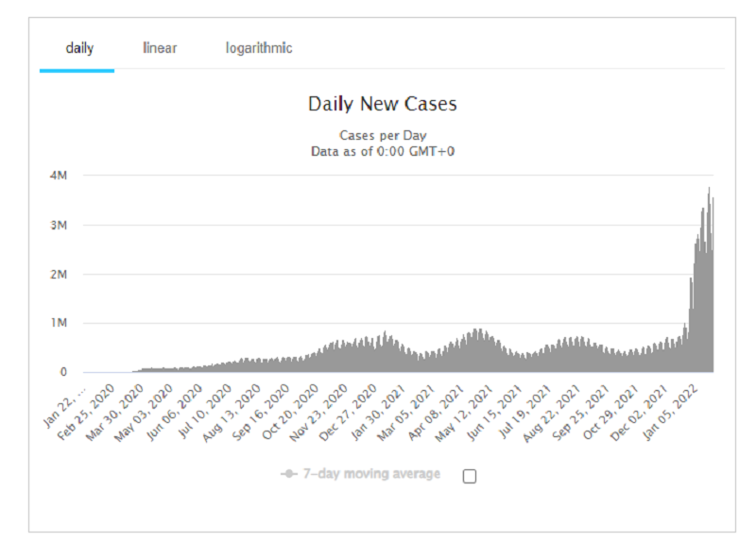The width and height of the screenshot is (756, 542).
Task: Click the Data as of 0:00 GMT+0 text
Action: click(383, 150)
